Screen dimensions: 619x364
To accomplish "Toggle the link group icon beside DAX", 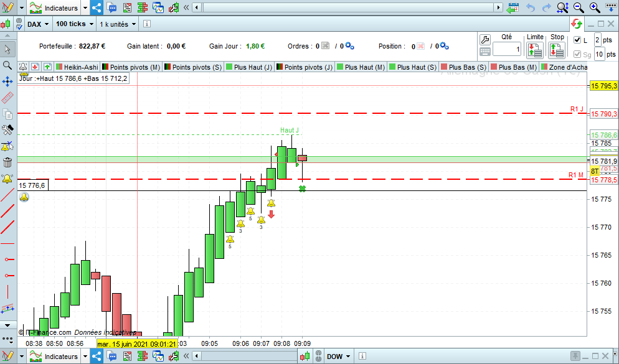I will click(19, 24).
